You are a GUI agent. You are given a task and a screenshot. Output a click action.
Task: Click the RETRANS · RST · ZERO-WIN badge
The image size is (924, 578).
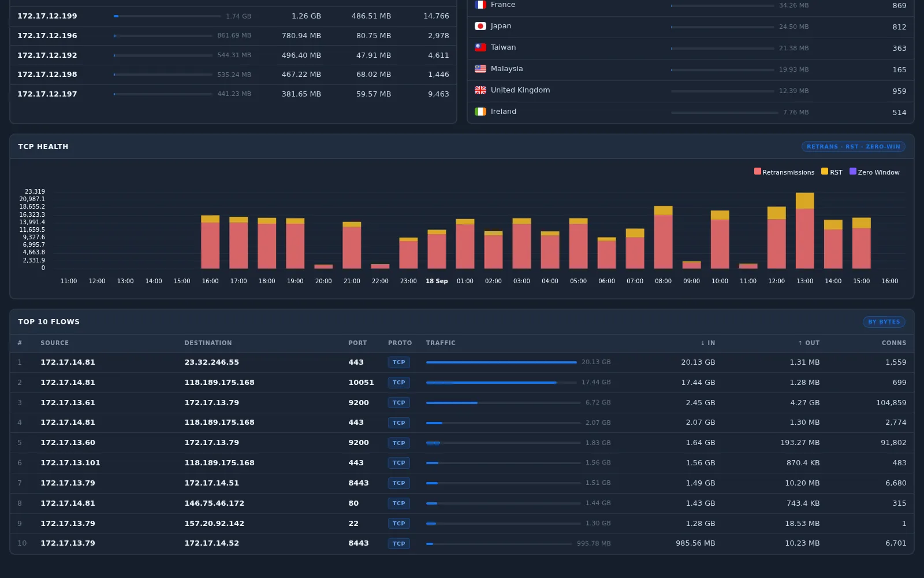tap(854, 147)
